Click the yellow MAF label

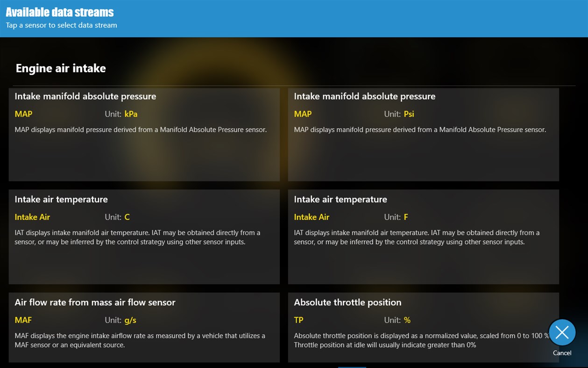tap(23, 320)
